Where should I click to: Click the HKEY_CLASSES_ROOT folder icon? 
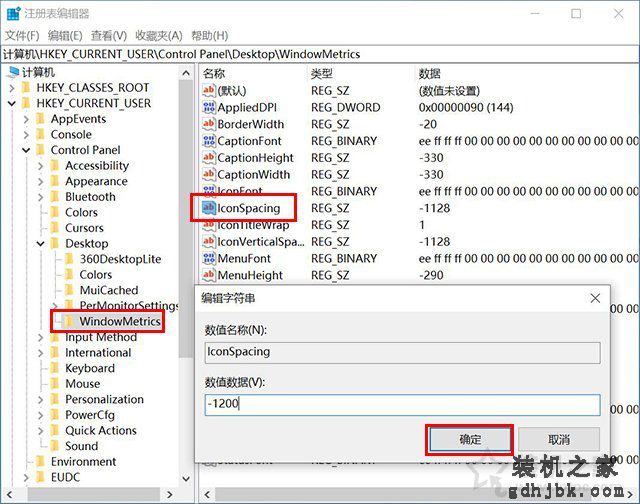[26, 88]
